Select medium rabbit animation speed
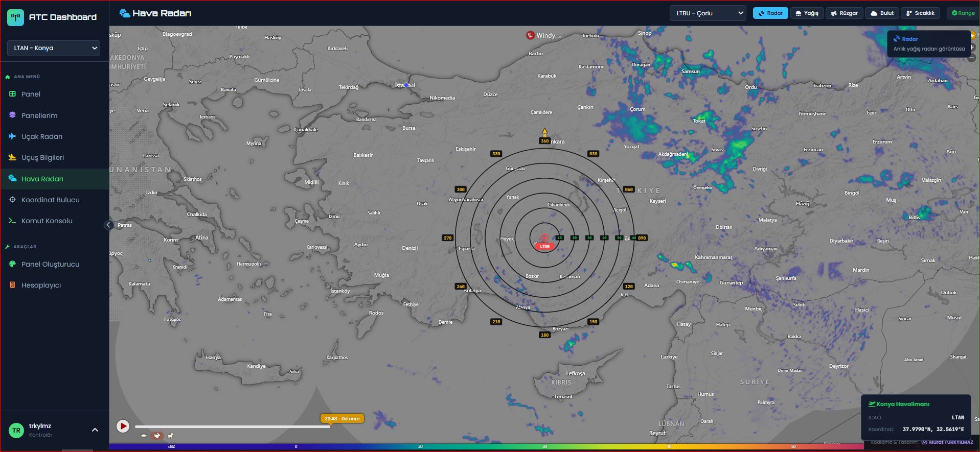The width and height of the screenshot is (980, 452). point(157,436)
